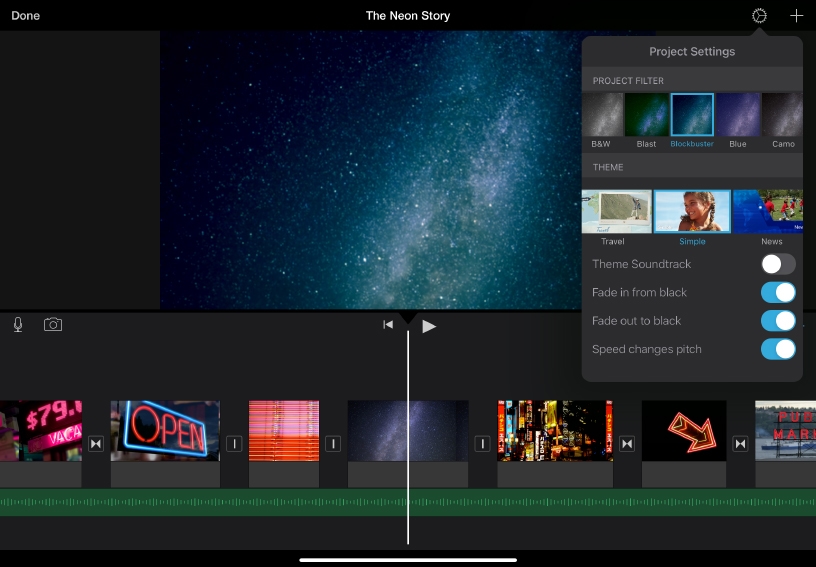This screenshot has width=816, height=567.
Task: Turn off Fade in from black
Action: pyautogui.click(x=778, y=293)
